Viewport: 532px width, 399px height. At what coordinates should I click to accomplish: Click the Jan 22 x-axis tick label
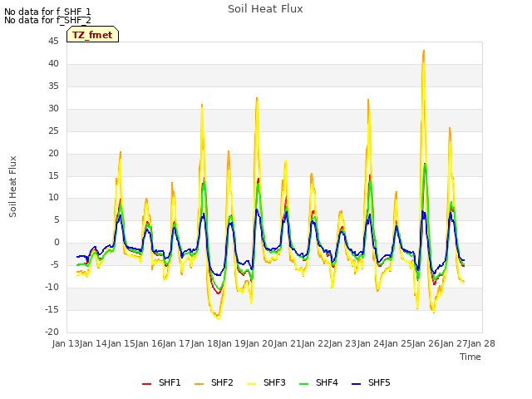[315, 343]
